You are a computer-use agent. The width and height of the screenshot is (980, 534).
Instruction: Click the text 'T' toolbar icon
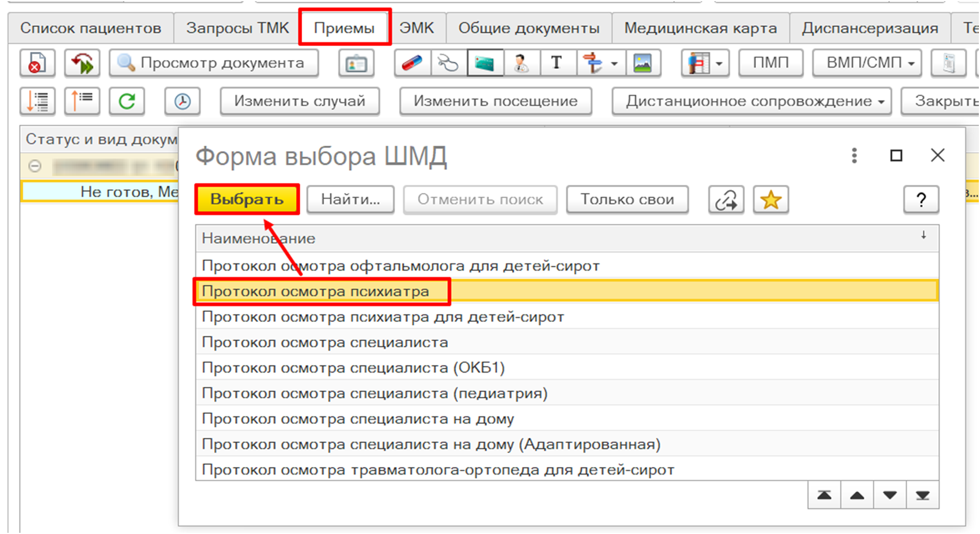pyautogui.click(x=556, y=63)
